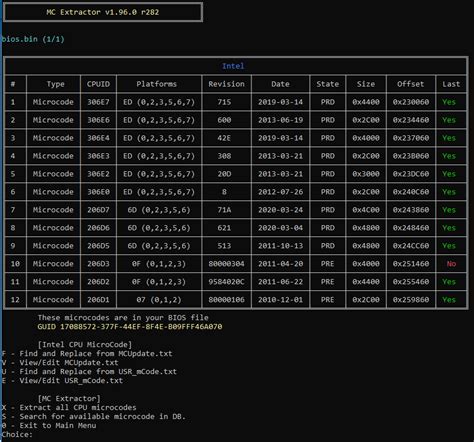Image resolution: width=474 pixels, height=442 pixels.
Task: Click PRE state in row 10
Action: 327,264
